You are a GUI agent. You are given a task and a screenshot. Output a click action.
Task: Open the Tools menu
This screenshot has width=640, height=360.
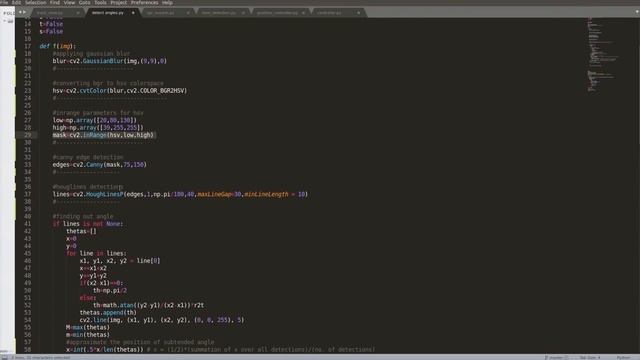point(100,2)
